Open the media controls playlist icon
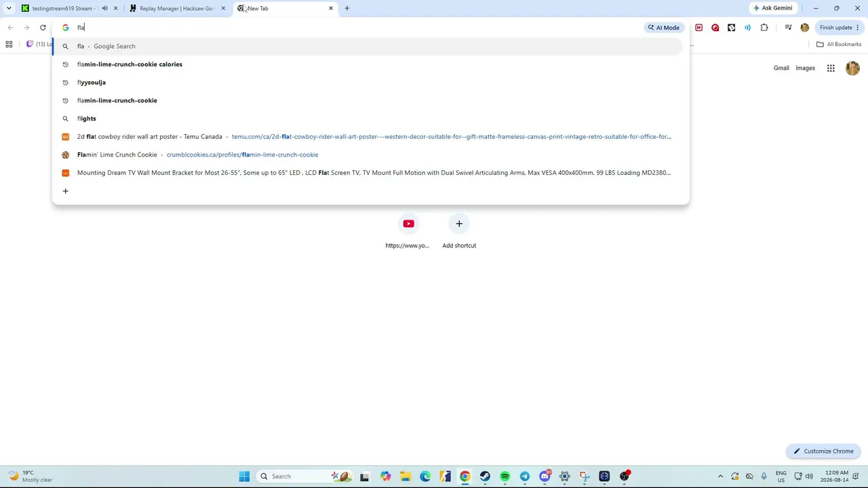This screenshot has height=488, width=868. click(788, 28)
